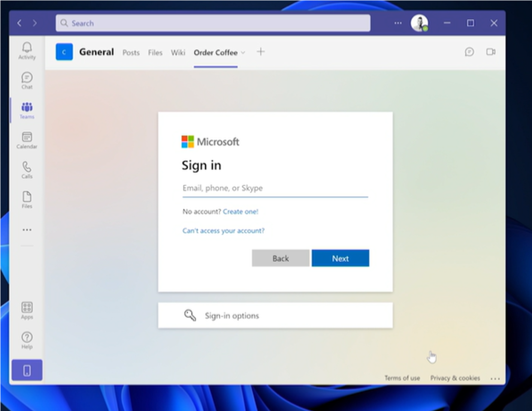Go forward with the right arrow

(35, 23)
